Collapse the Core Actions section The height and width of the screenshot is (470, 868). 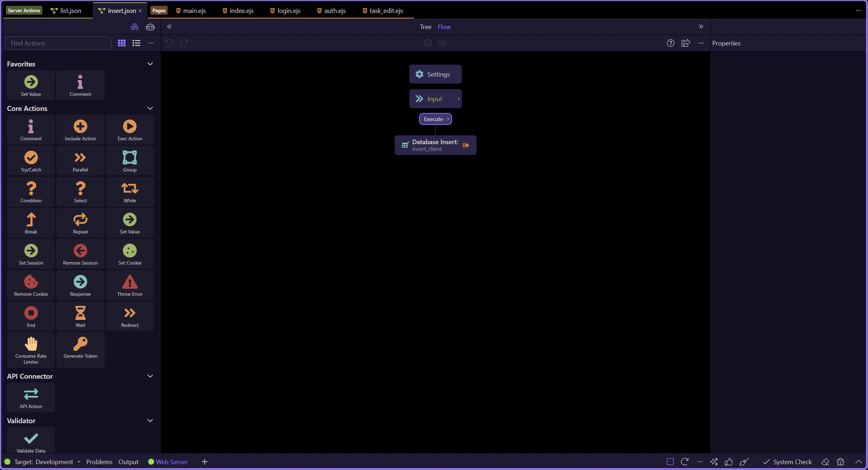(x=150, y=108)
